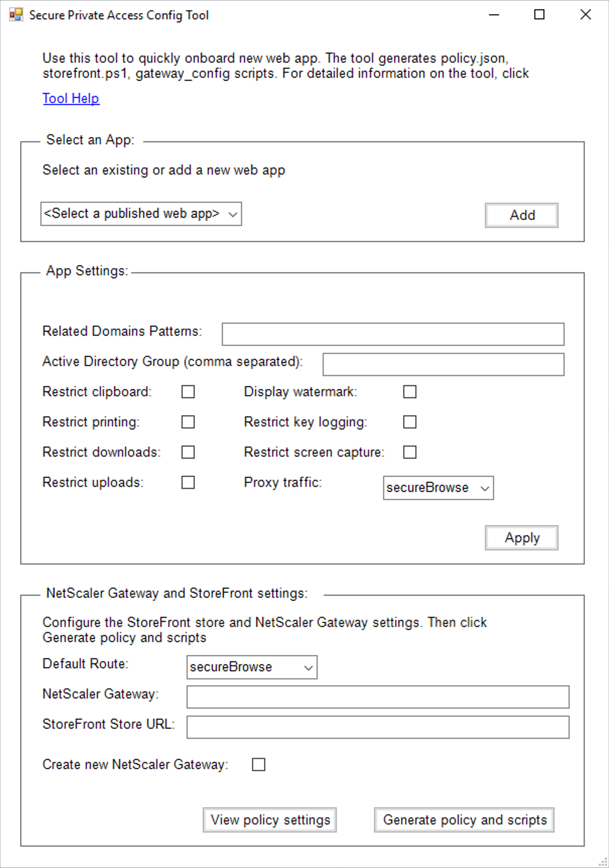Enable Restrict key logging checkbox

coord(410,422)
